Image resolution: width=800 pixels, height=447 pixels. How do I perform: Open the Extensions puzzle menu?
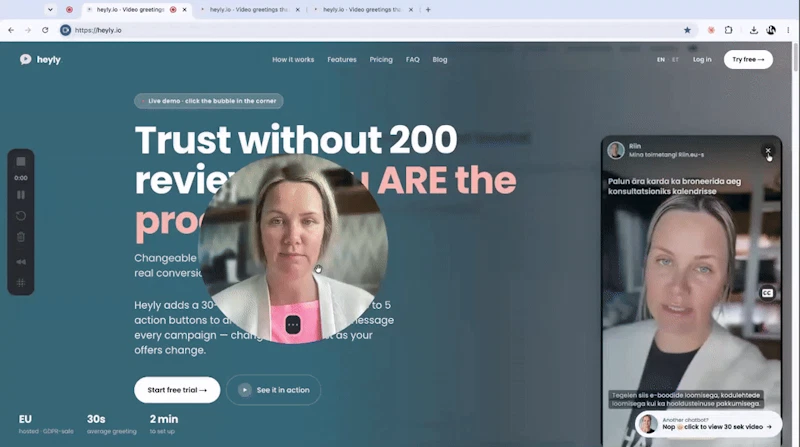tap(729, 30)
